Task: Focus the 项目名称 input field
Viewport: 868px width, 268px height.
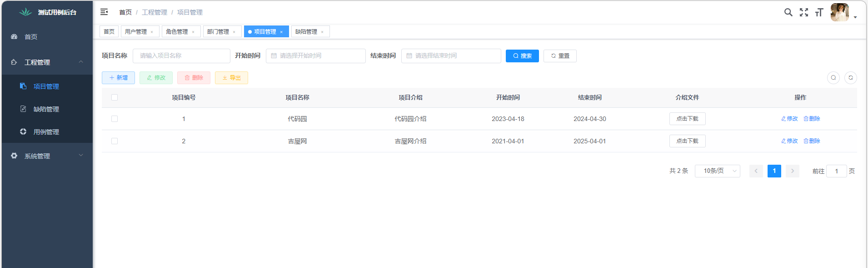Action: [x=181, y=56]
